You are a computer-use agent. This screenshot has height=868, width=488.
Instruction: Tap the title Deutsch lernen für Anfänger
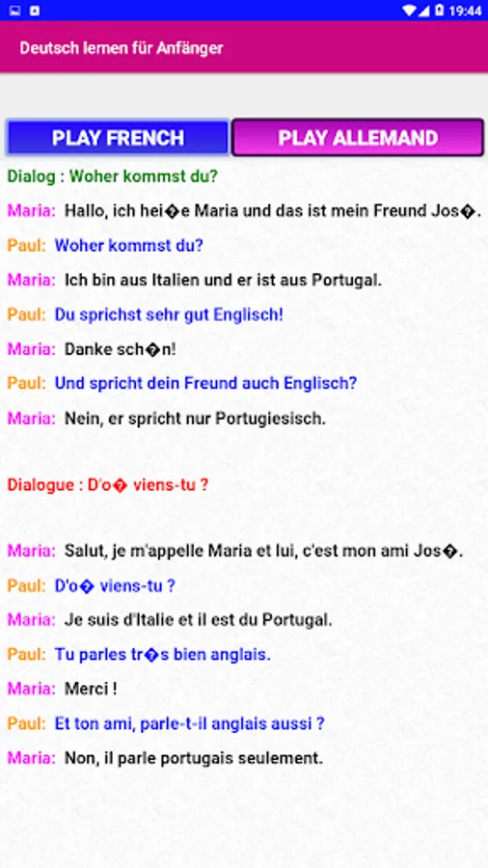click(x=122, y=48)
